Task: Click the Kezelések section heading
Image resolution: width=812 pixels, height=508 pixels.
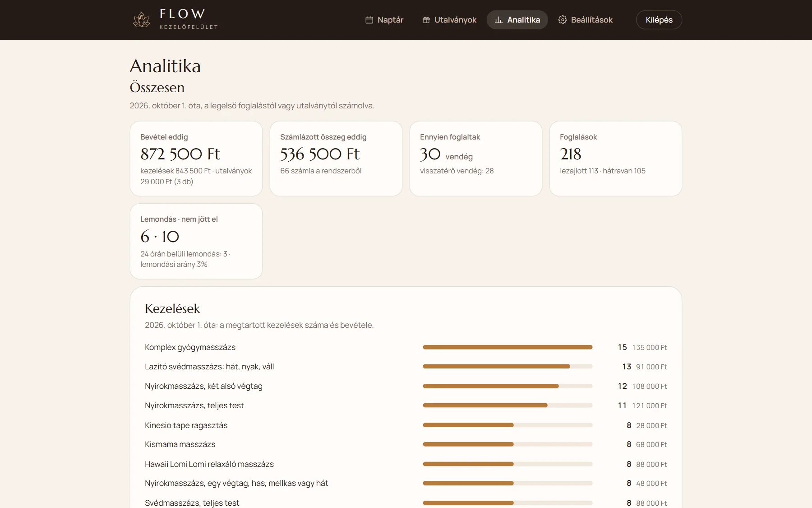Action: [172, 309]
